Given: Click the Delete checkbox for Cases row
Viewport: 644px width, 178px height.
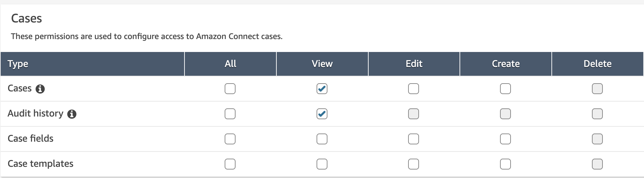Looking at the screenshot, I should (x=597, y=89).
